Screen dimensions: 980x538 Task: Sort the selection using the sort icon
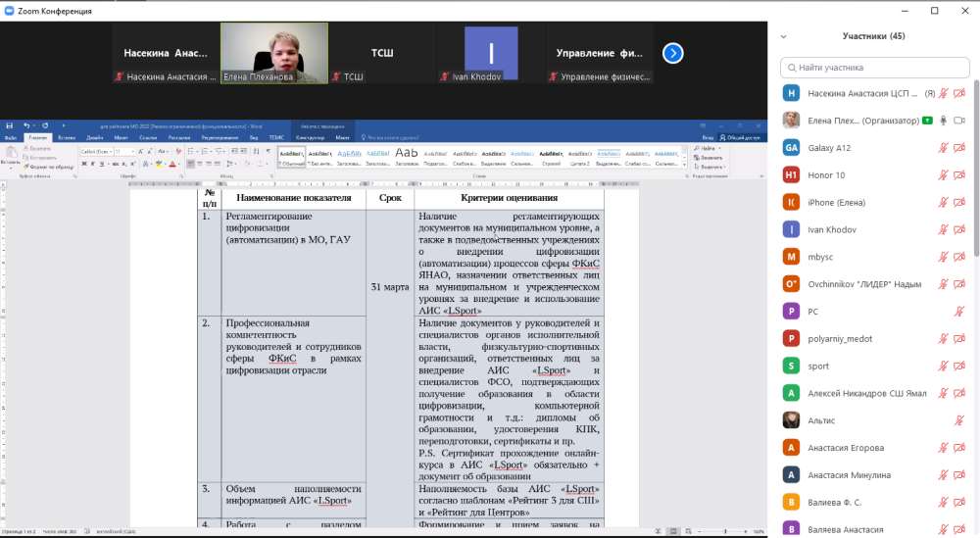(x=256, y=151)
